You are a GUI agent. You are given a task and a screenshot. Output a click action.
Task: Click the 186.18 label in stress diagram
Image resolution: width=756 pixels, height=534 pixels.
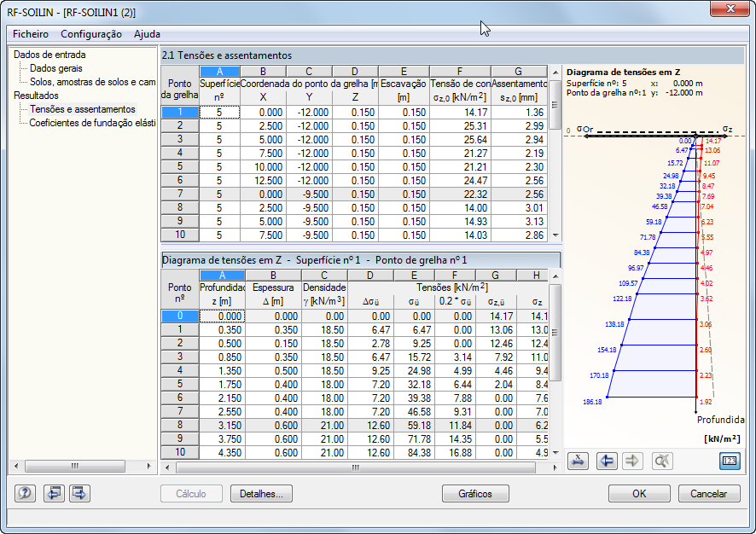click(592, 402)
